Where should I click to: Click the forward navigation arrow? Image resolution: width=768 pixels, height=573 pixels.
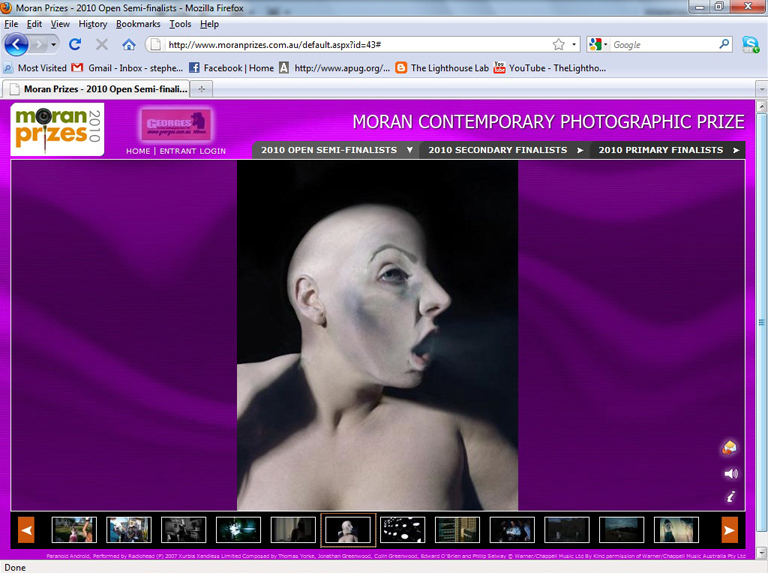tap(38, 45)
